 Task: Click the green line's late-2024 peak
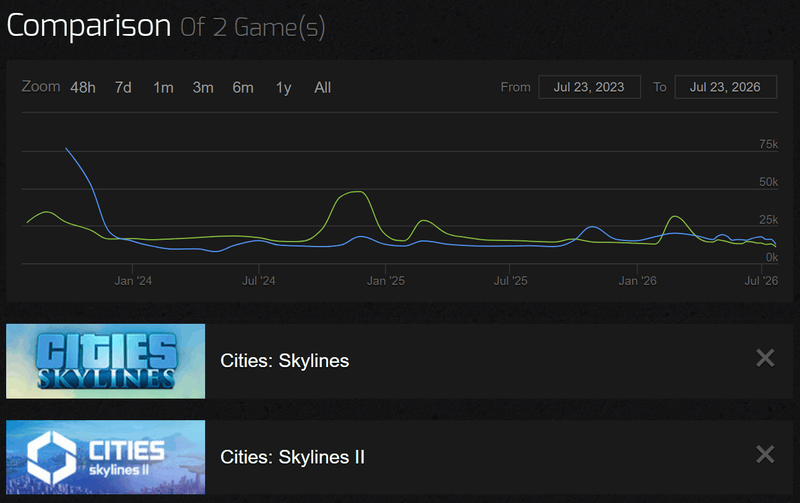(359, 192)
